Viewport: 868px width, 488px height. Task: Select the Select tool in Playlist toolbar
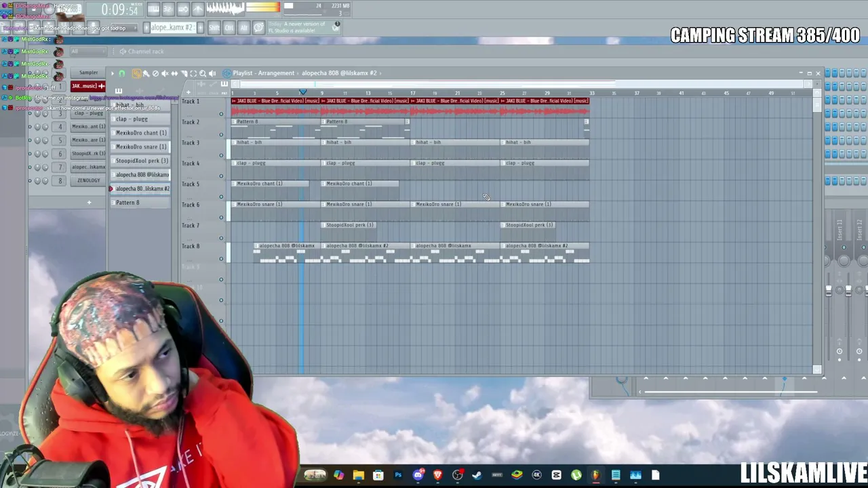click(x=193, y=73)
